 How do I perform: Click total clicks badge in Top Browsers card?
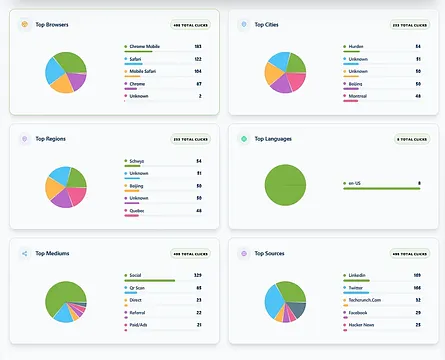[x=190, y=25]
